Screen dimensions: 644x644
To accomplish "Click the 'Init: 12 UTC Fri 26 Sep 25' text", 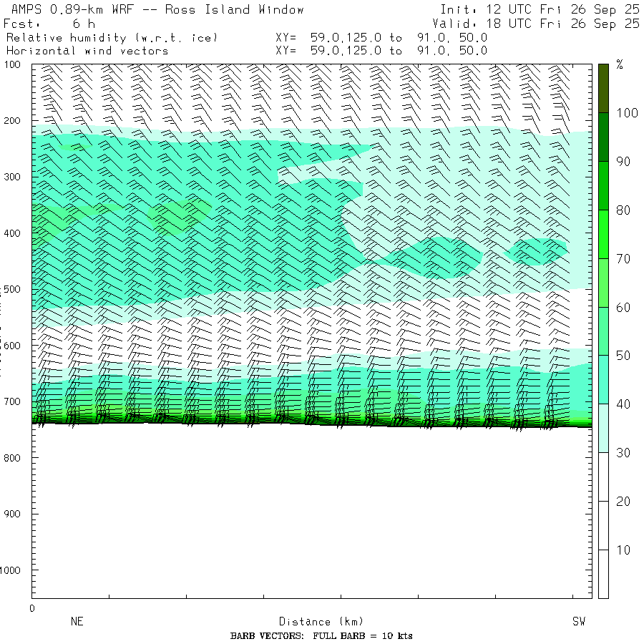I will pos(540,9).
